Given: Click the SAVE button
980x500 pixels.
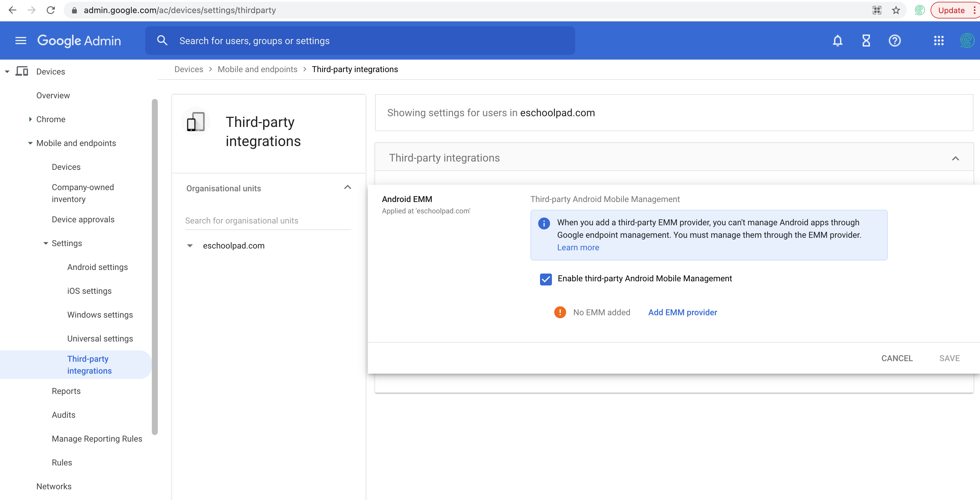Looking at the screenshot, I should pos(949,358).
